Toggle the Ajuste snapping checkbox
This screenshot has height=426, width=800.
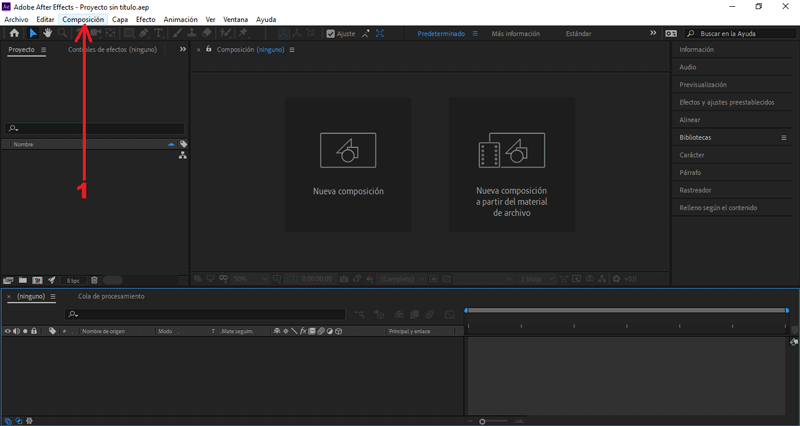point(331,34)
